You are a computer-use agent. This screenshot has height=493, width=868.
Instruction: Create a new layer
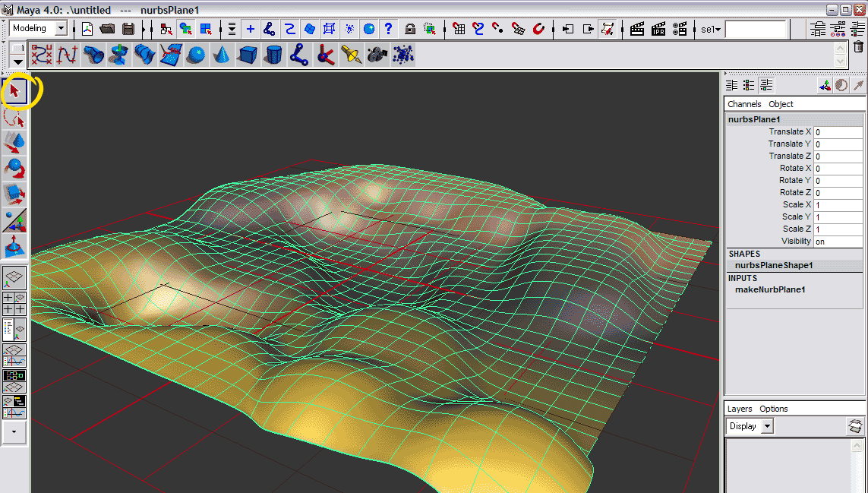coord(855,426)
